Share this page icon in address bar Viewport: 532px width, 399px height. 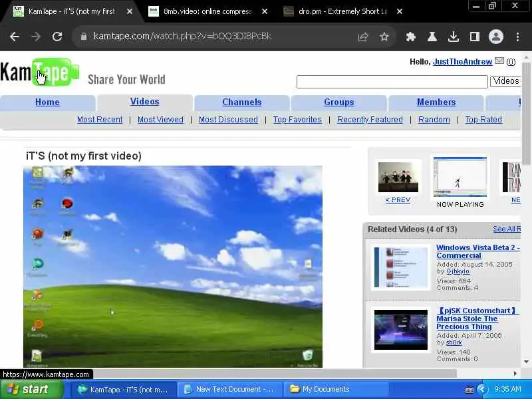point(362,37)
